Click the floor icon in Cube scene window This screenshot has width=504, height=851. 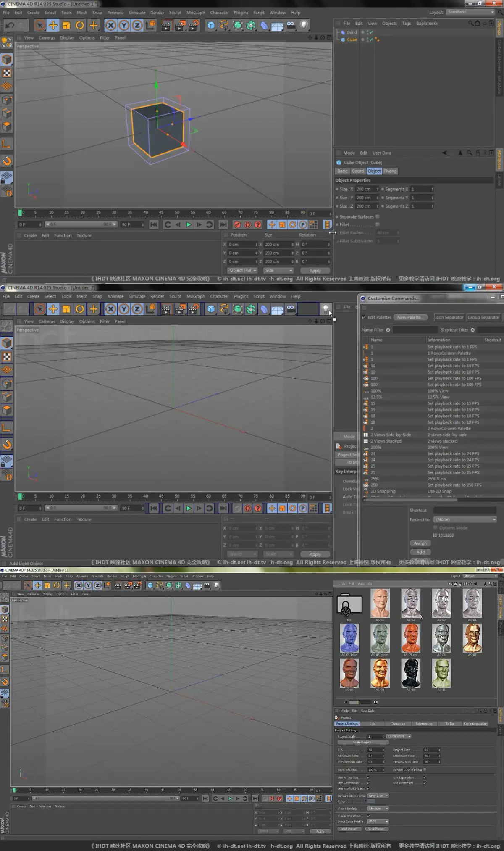[x=277, y=26]
